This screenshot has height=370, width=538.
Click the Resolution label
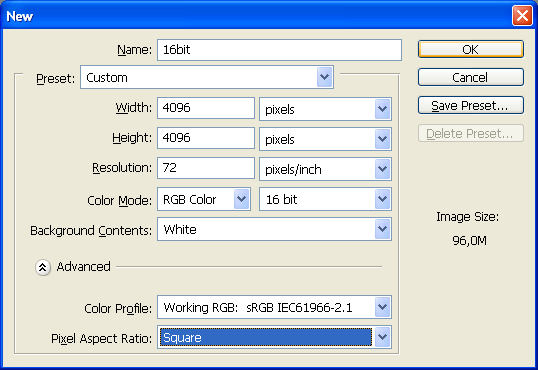(x=122, y=168)
